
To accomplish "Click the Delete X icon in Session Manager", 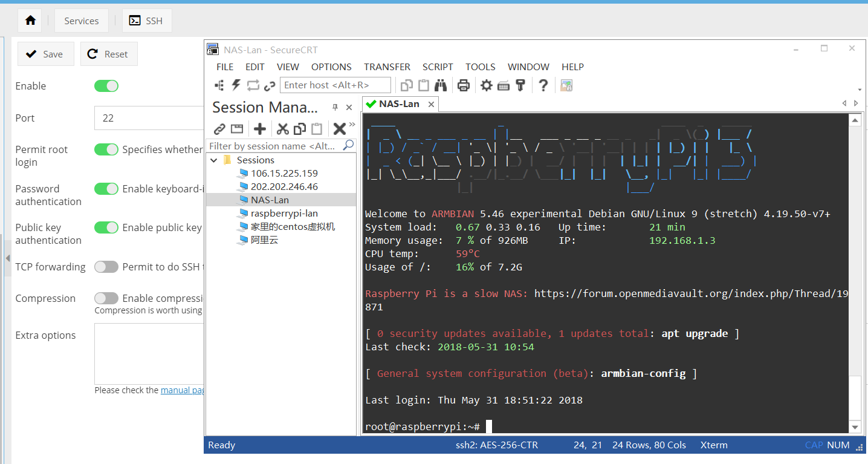I will (340, 128).
